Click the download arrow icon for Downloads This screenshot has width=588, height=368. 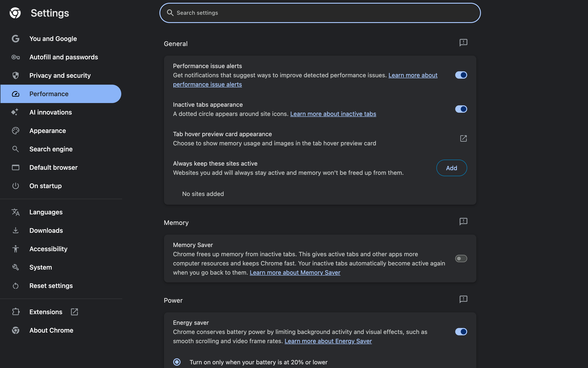[x=16, y=230]
